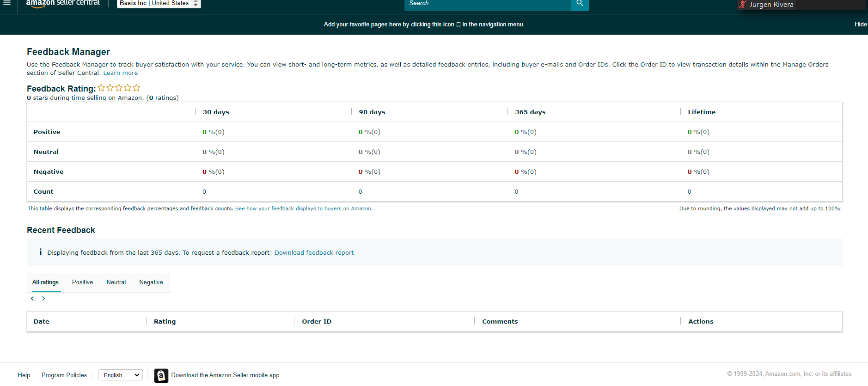Click the Feedback Manager heading

coord(68,52)
